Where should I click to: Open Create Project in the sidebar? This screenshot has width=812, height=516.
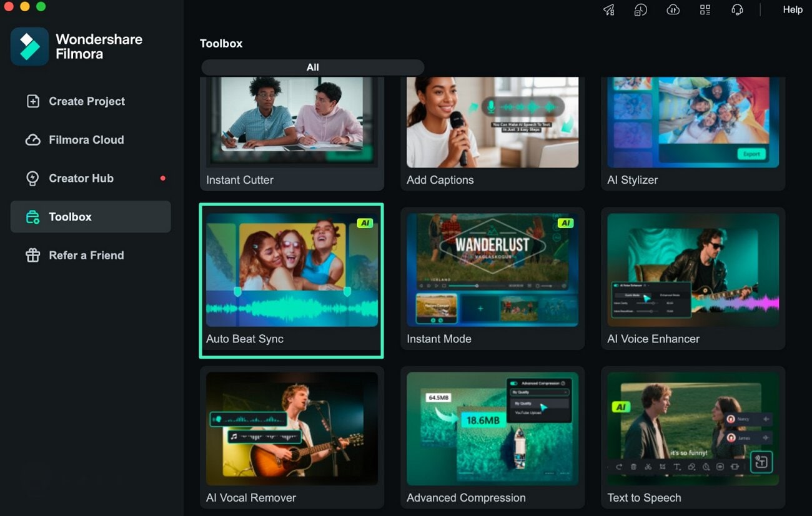pos(91,101)
